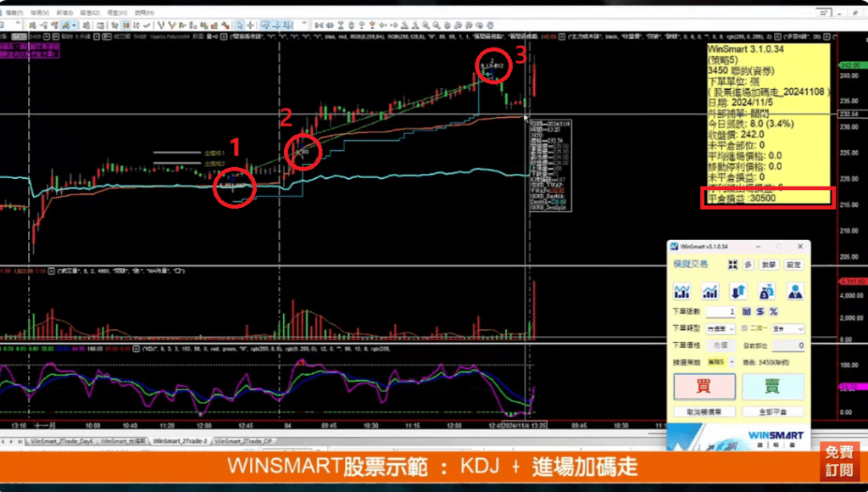Click the calculator icon next to 下單張數
This screenshot has width=868, height=492.
click(x=747, y=311)
